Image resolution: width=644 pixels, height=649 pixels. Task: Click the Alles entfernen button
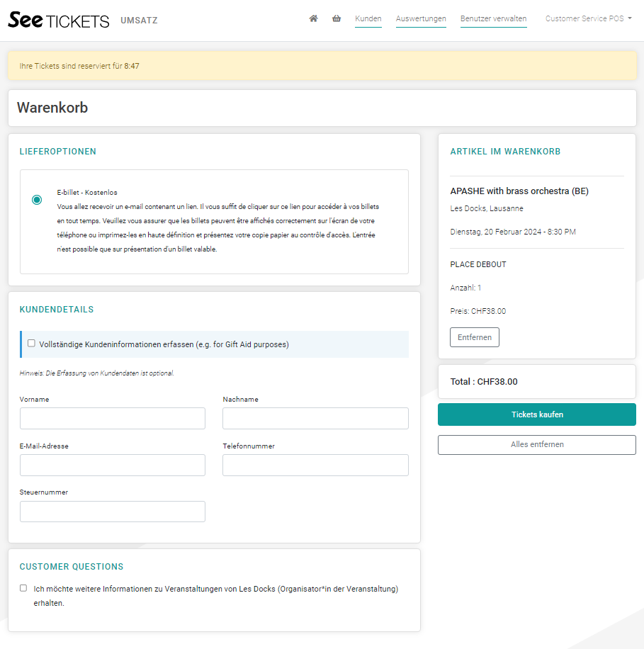click(x=537, y=445)
